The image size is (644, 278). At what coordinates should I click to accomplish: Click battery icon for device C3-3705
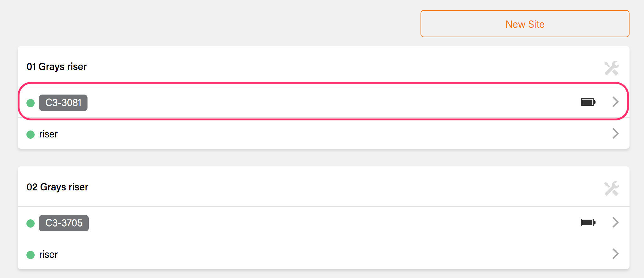[588, 223]
